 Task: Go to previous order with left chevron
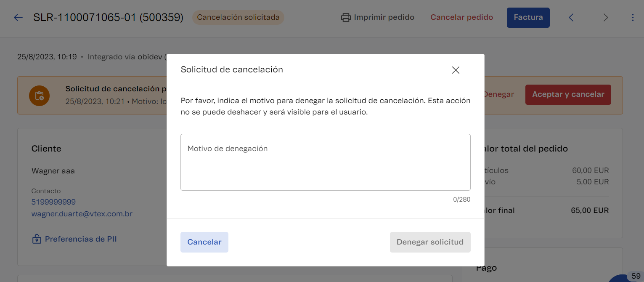click(x=571, y=18)
